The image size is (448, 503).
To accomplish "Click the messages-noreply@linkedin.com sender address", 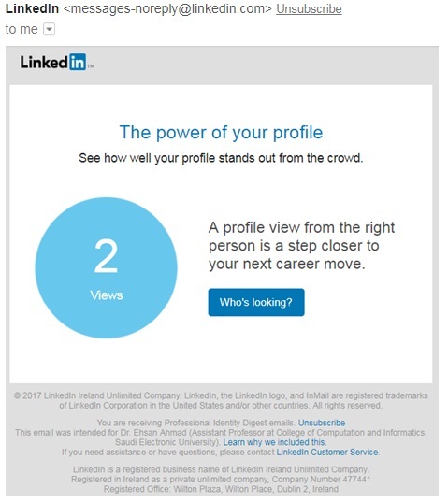I will pyautogui.click(x=167, y=9).
